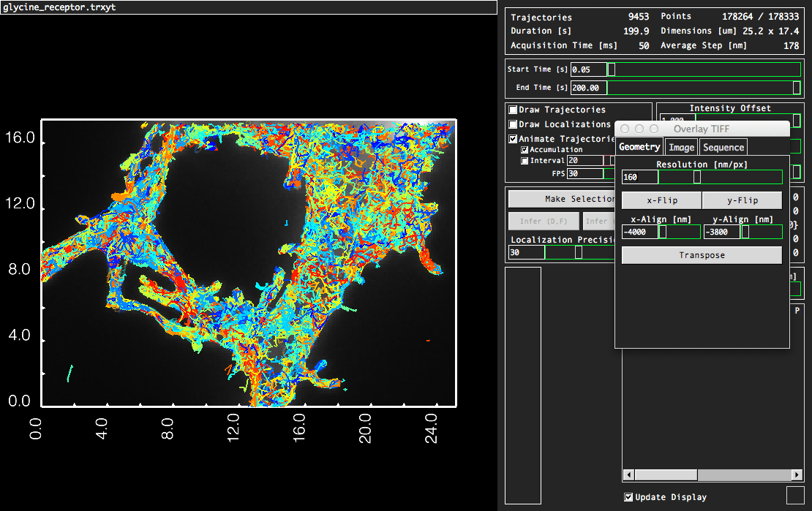812x511 pixels.
Task: Click the Start Time slider handle
Action: pos(612,69)
